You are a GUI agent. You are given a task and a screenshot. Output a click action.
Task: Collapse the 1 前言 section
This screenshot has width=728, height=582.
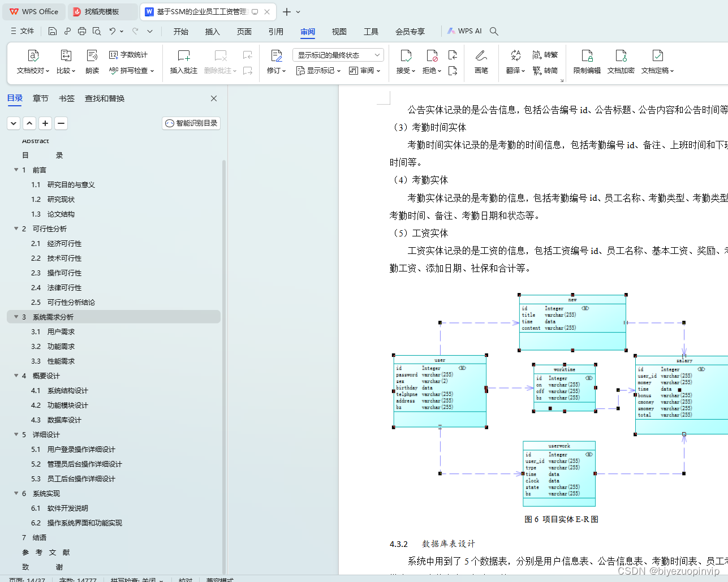click(x=16, y=170)
